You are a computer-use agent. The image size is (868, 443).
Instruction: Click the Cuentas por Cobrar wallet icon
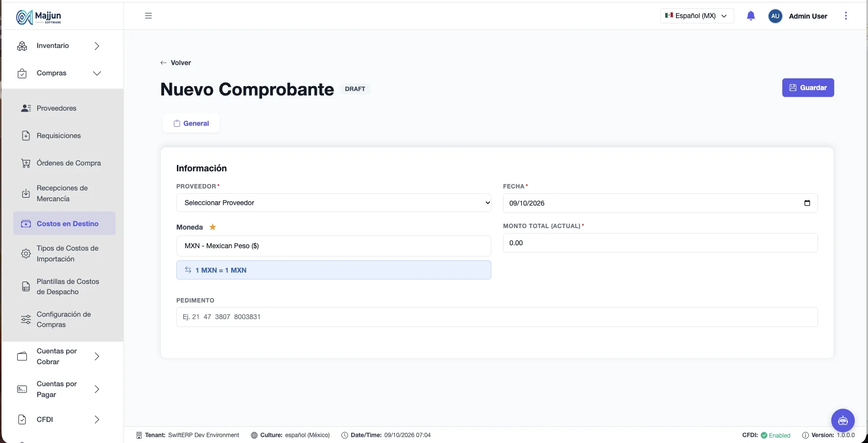click(22, 356)
